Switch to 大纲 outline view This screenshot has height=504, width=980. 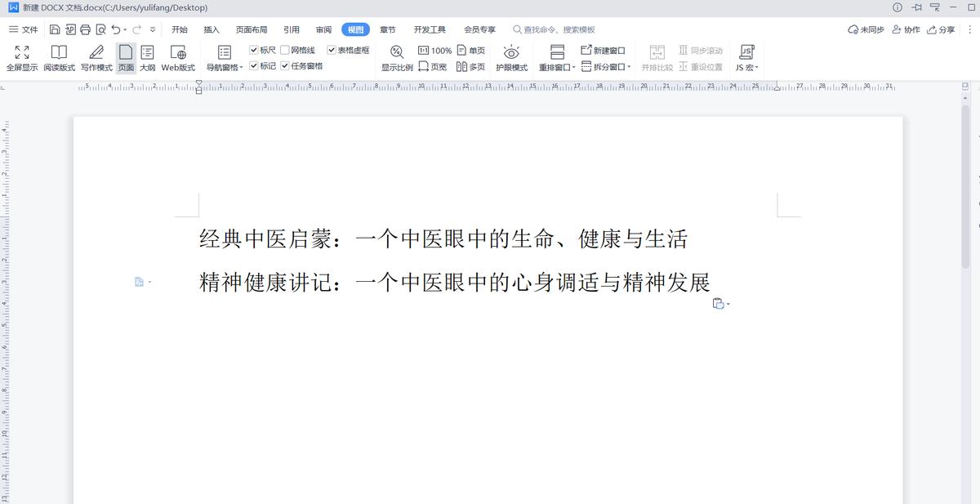(147, 57)
